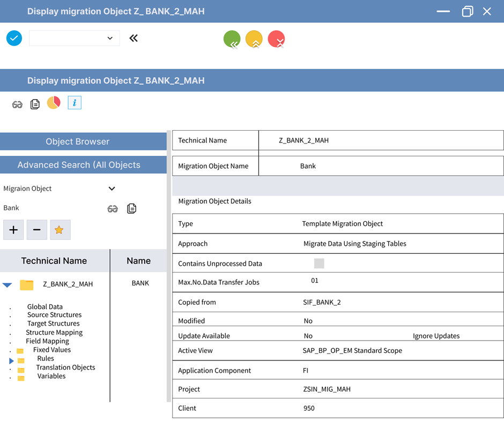Click the Technical Name field value Z_BANK_2_MAH
The width and height of the screenshot is (504, 429).
(304, 140)
